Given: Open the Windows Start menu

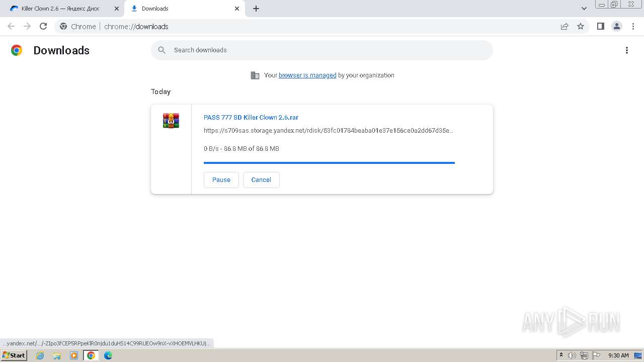Looking at the screenshot, I should (x=14, y=355).
